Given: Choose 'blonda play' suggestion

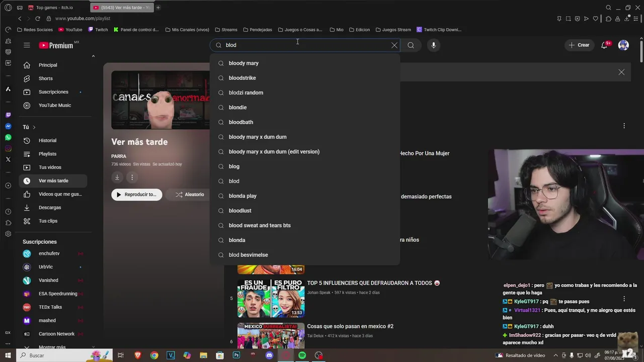Looking at the screenshot, I should coord(305,196).
